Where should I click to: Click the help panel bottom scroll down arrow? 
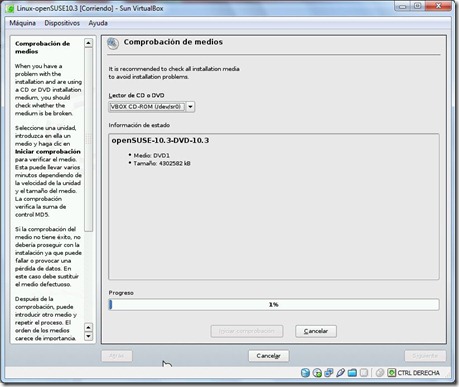(88, 336)
